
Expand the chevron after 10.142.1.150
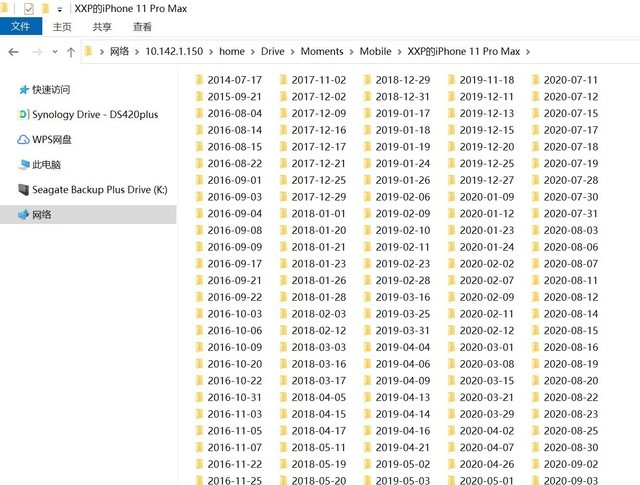click(211, 52)
